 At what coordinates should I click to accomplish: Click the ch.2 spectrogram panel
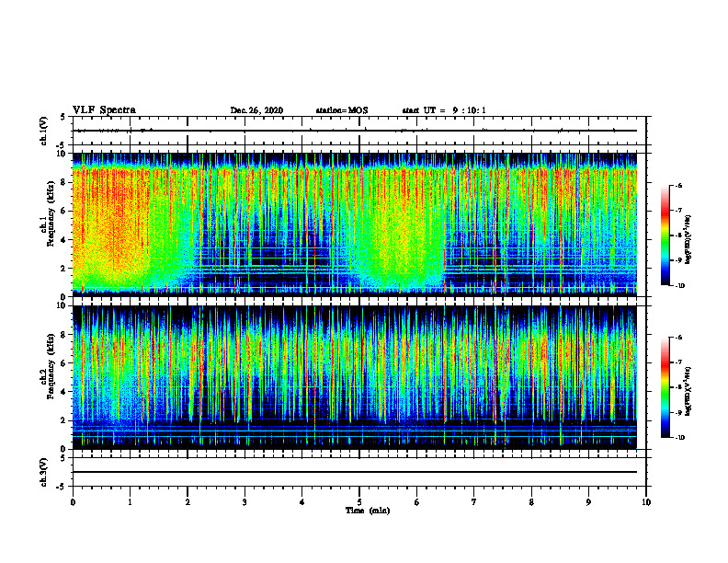(355, 377)
